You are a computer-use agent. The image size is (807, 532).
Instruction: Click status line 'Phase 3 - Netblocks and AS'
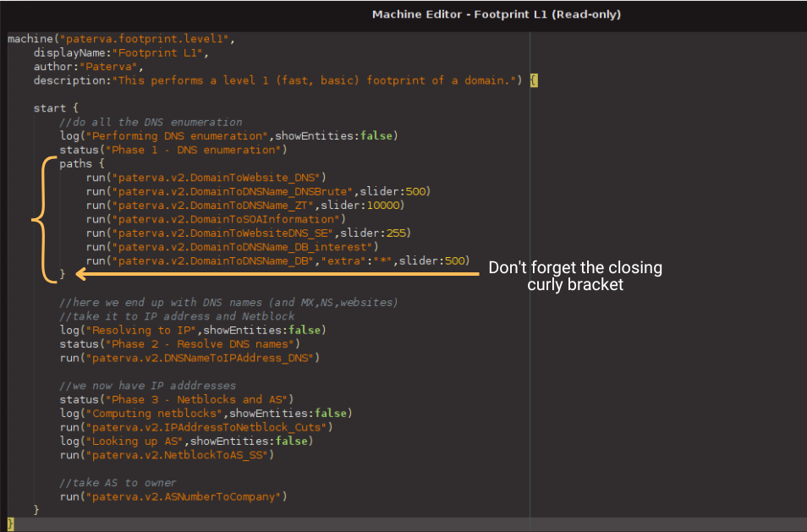pos(177,400)
